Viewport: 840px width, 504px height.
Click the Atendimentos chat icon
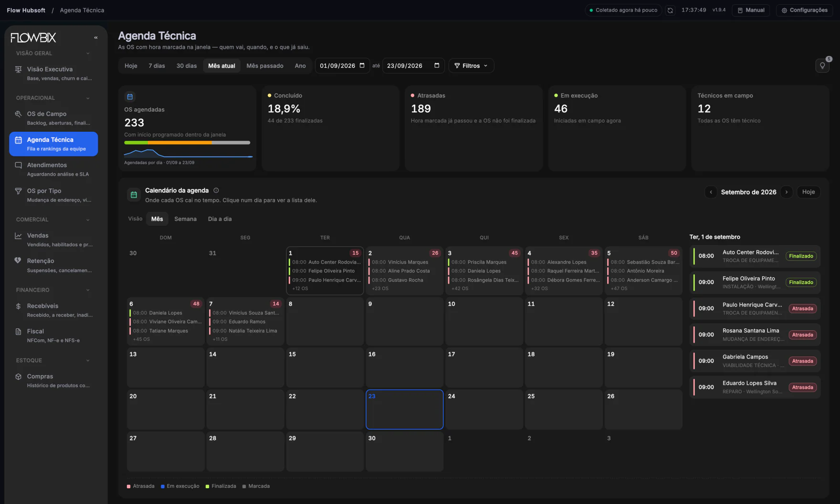pyautogui.click(x=18, y=165)
